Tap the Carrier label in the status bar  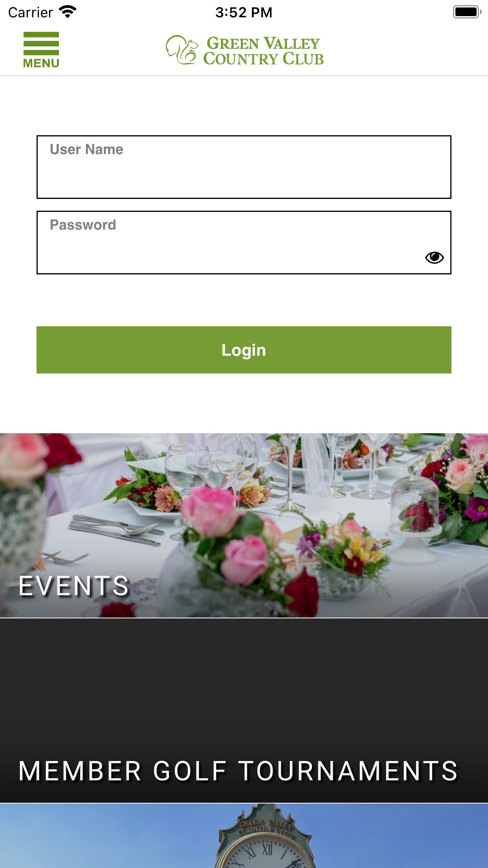point(31,13)
